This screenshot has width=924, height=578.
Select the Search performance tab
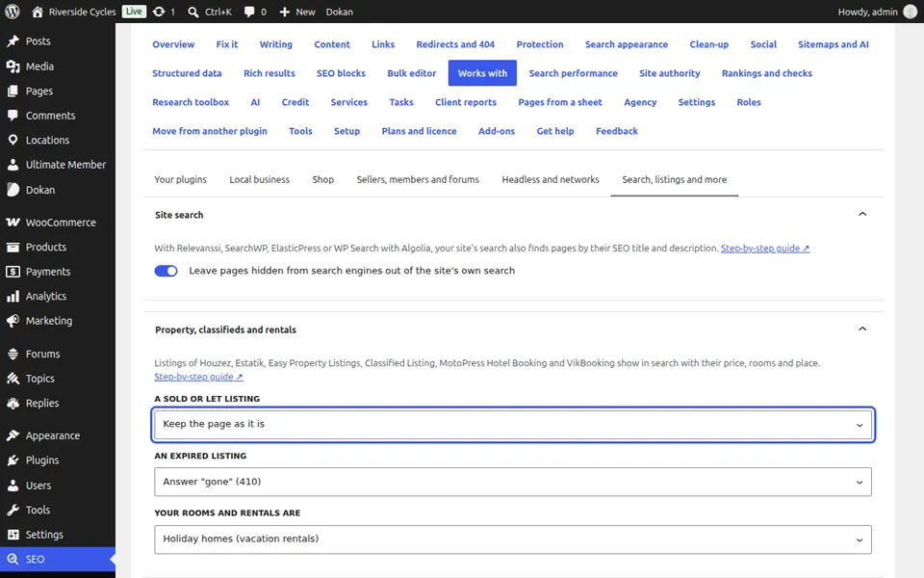click(573, 73)
